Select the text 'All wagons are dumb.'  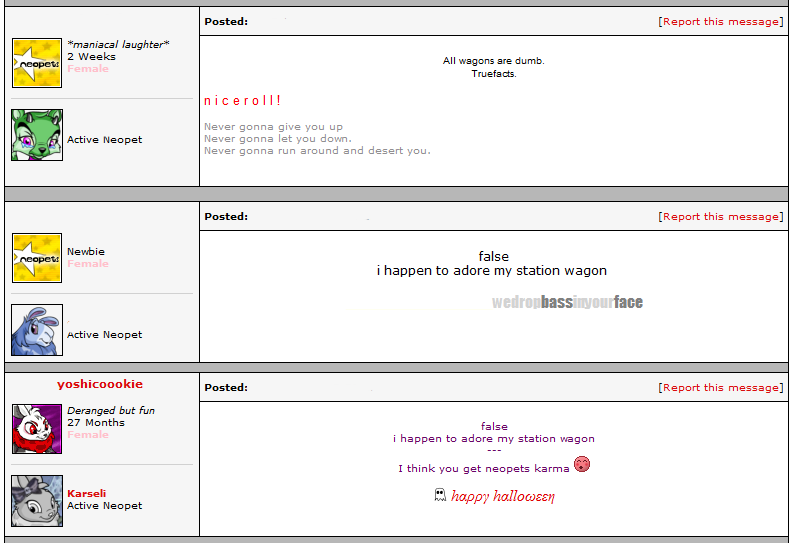(494, 61)
